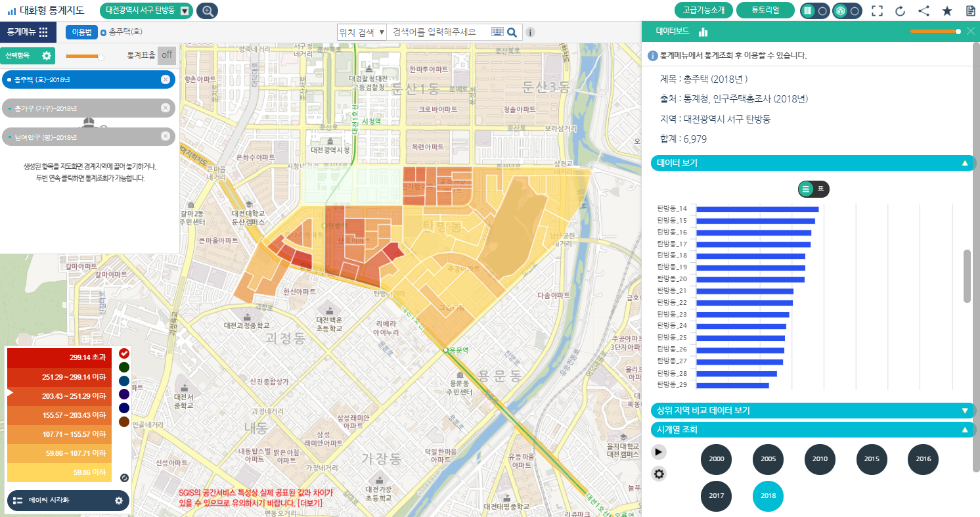980x517 pixels.
Task: Open the 대전광역시 서구 탄방동 region dropdown
Action: (185, 11)
